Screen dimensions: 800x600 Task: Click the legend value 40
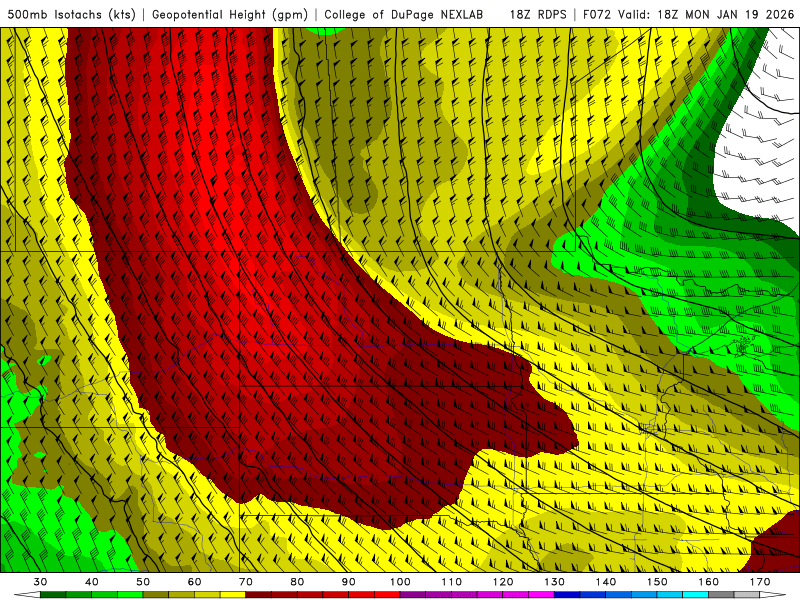pyautogui.click(x=92, y=582)
